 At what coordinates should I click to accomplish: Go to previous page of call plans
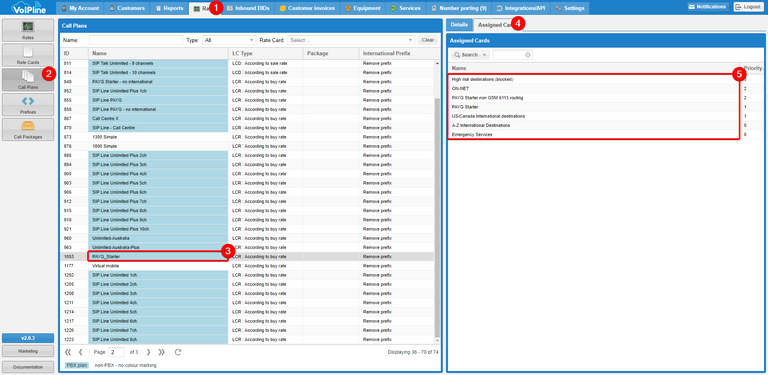[x=81, y=352]
